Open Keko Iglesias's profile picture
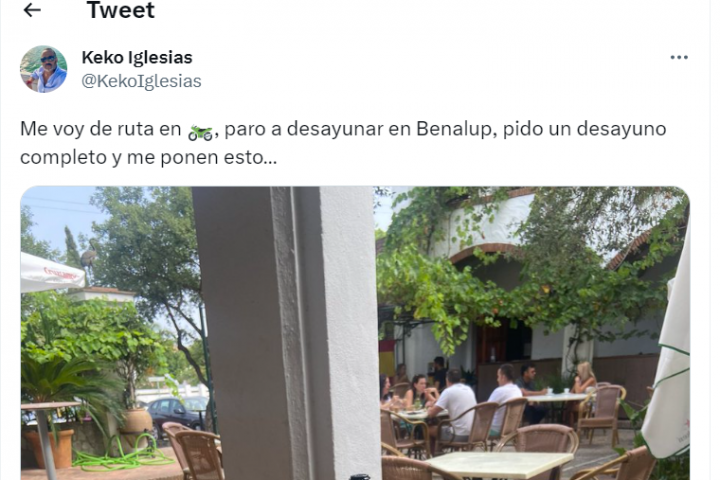Image resolution: width=720 pixels, height=480 pixels. 44,69
